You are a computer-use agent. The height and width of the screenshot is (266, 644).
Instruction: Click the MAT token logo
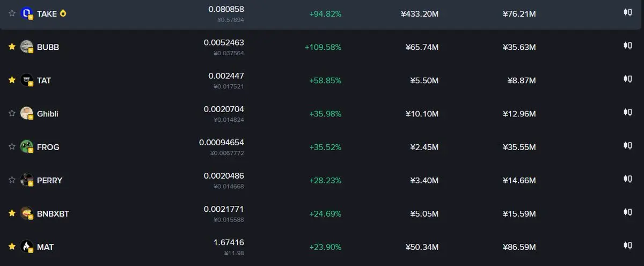pyautogui.click(x=27, y=247)
